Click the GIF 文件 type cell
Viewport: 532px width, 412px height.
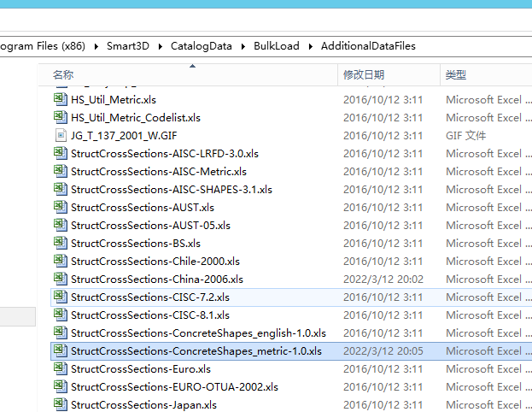(466, 136)
